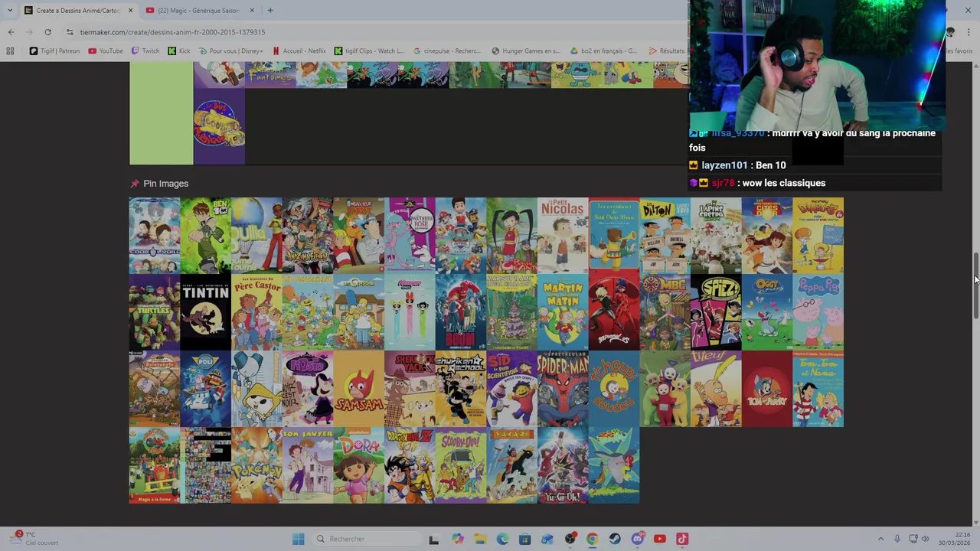Open the bo2 en français bookmark
This screenshot has width=980, height=551.
click(x=603, y=51)
